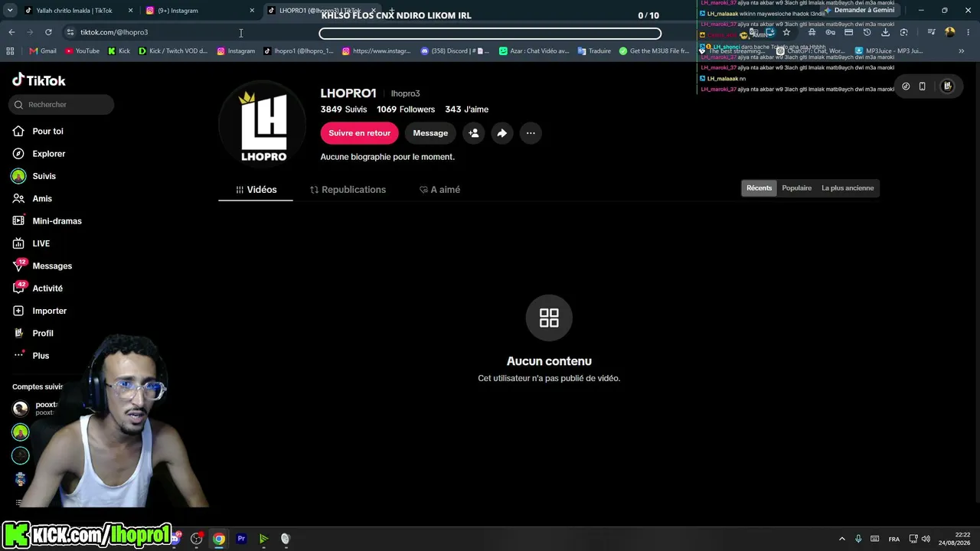Click Suivre en retour button

(x=360, y=133)
